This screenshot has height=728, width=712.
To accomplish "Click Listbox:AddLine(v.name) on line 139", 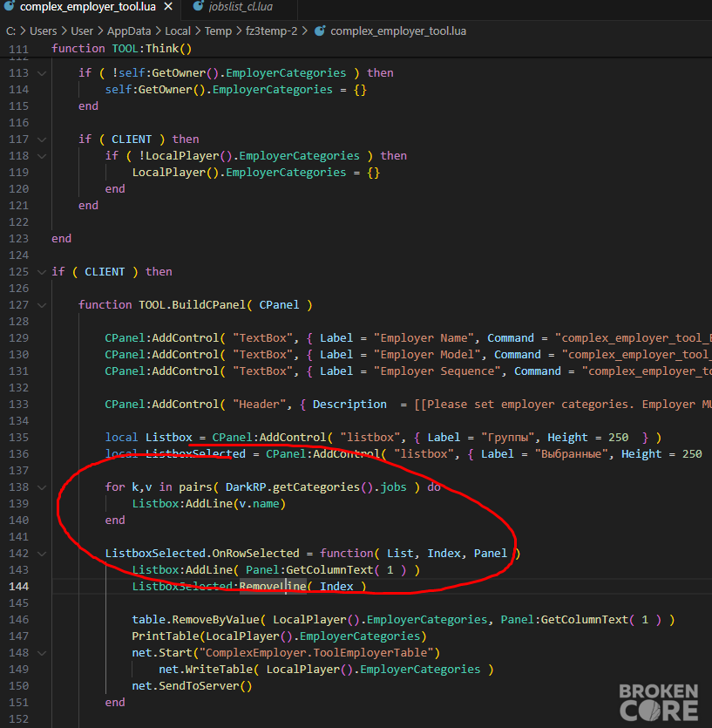I will (209, 504).
